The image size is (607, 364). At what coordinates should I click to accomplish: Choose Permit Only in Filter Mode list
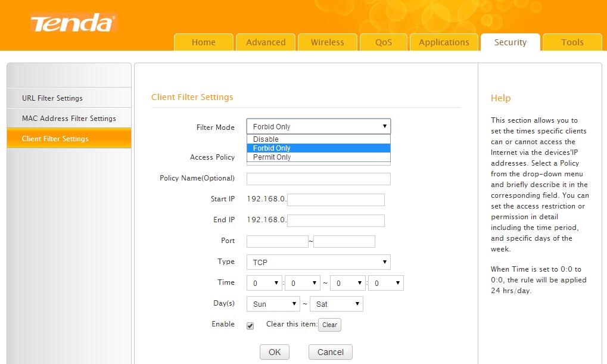point(319,157)
